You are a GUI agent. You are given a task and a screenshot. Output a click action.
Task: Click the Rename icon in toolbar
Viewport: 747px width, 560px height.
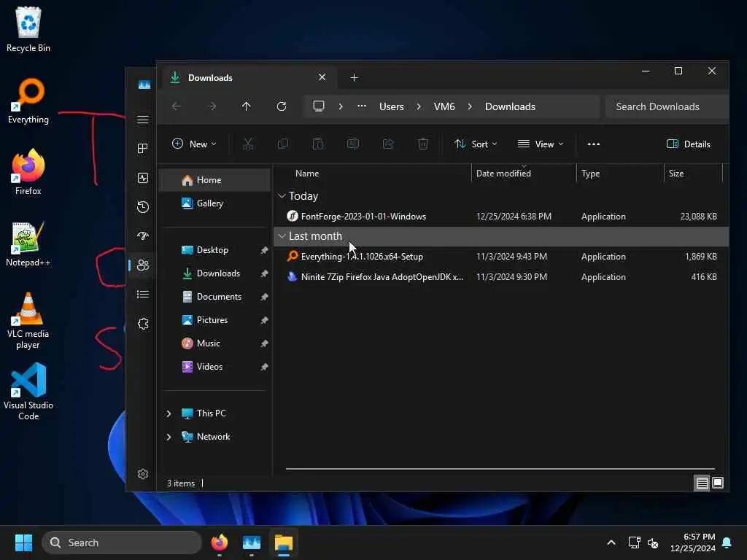(353, 144)
